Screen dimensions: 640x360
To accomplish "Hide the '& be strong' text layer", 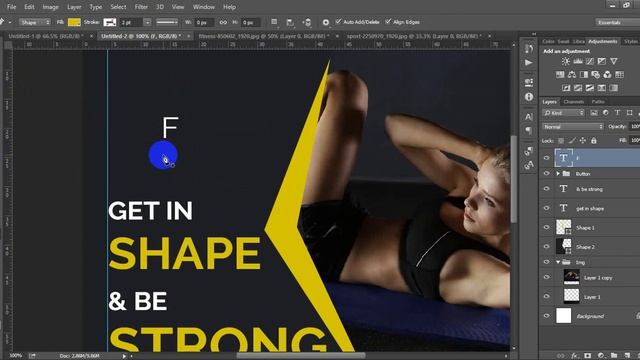I will [x=546, y=189].
